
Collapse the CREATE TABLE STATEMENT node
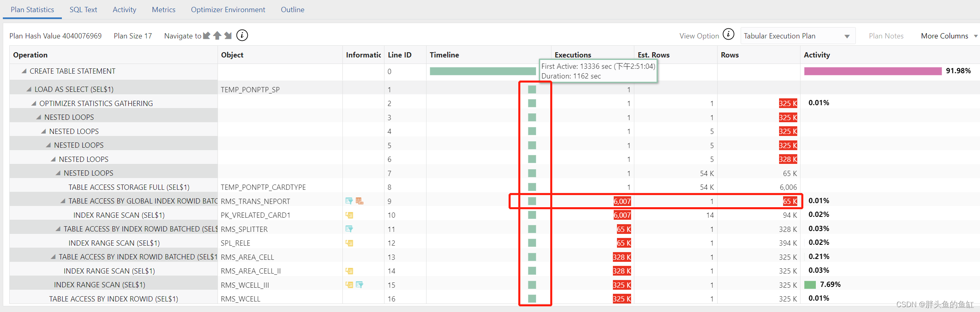[24, 71]
